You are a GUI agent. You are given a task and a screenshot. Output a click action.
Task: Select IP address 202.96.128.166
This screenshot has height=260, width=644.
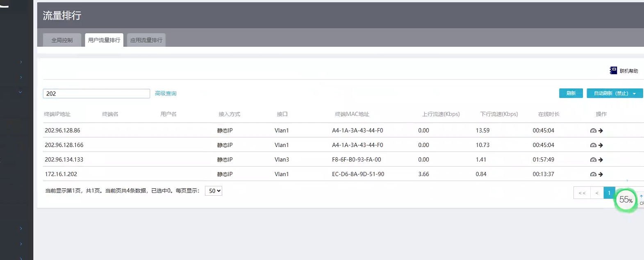click(64, 145)
